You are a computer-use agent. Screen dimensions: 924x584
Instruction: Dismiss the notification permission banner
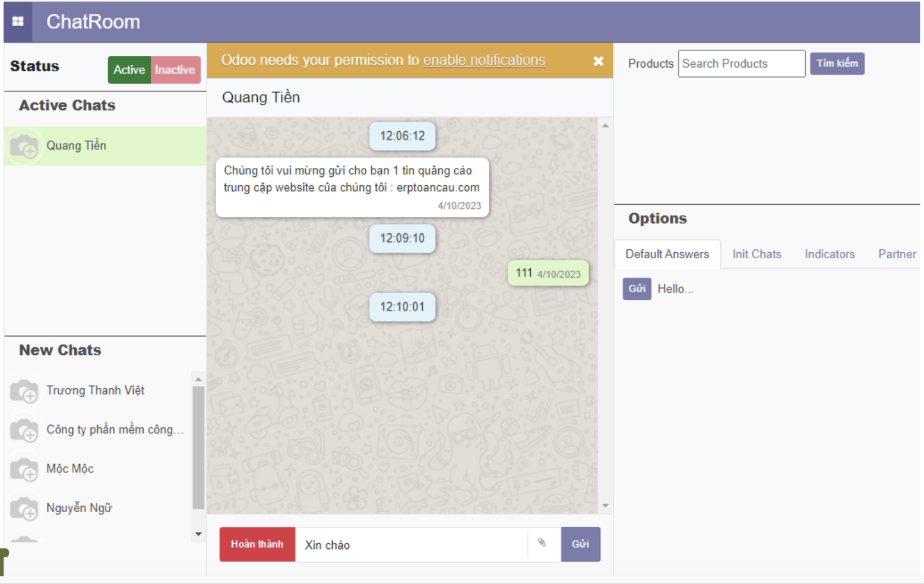pyautogui.click(x=598, y=61)
